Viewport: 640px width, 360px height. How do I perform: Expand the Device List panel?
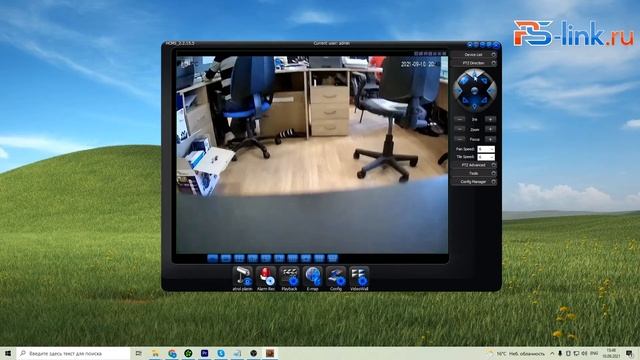(x=474, y=54)
